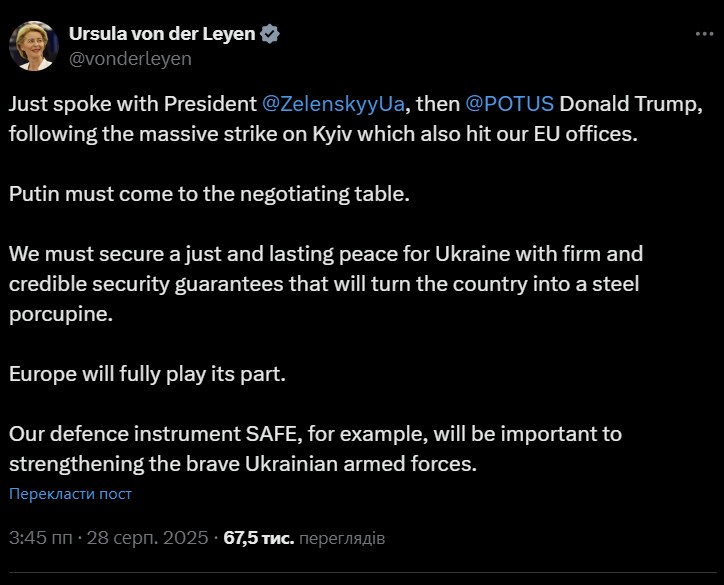The width and height of the screenshot is (724, 585).
Task: Click the blue verified badge icon
Action: [270, 34]
